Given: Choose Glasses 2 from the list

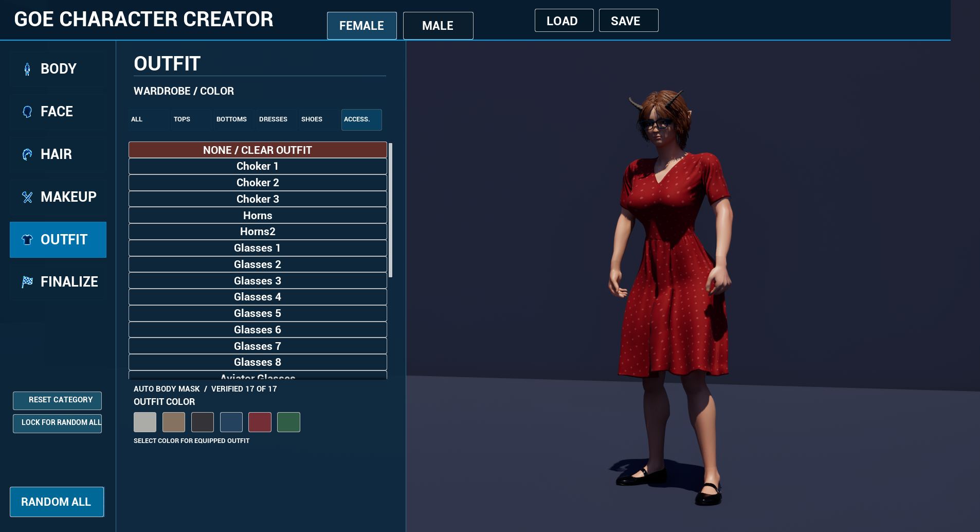Looking at the screenshot, I should (x=258, y=264).
